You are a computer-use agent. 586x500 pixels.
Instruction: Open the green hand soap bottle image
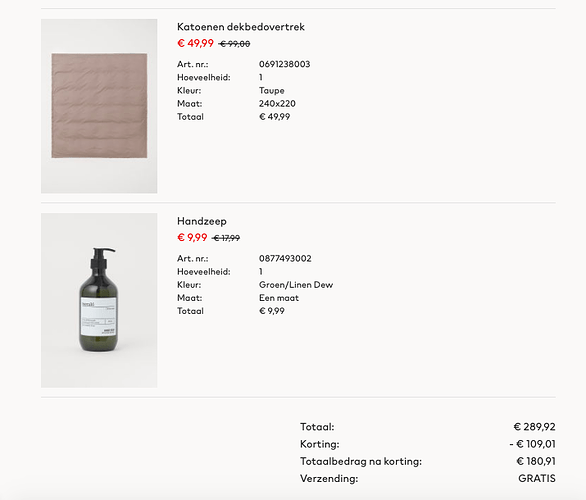[99, 300]
